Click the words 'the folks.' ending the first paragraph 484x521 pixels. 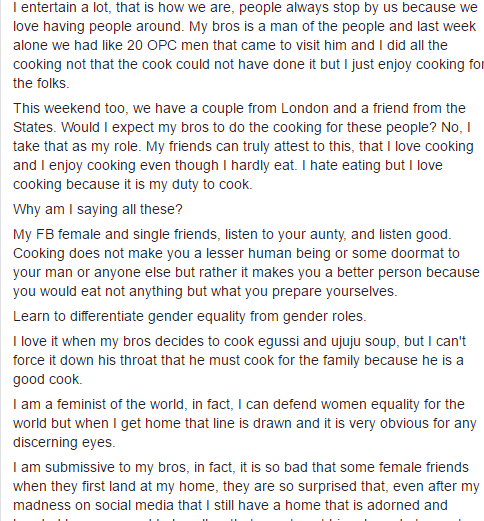(41, 83)
